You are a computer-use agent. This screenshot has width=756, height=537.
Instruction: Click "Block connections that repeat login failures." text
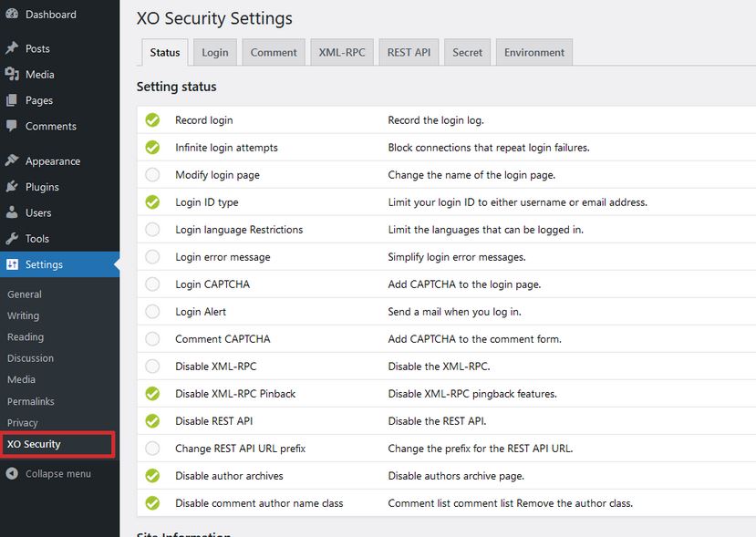click(489, 148)
